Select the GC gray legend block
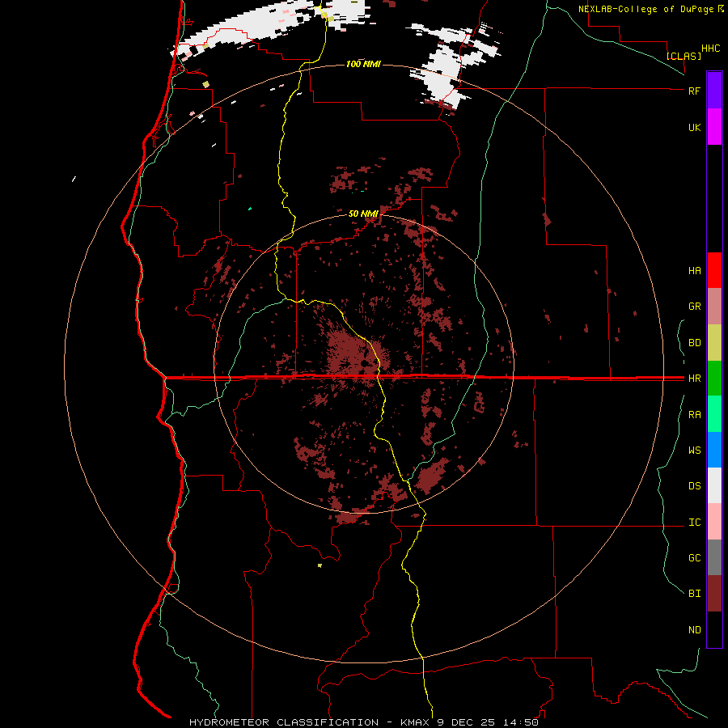 click(714, 557)
